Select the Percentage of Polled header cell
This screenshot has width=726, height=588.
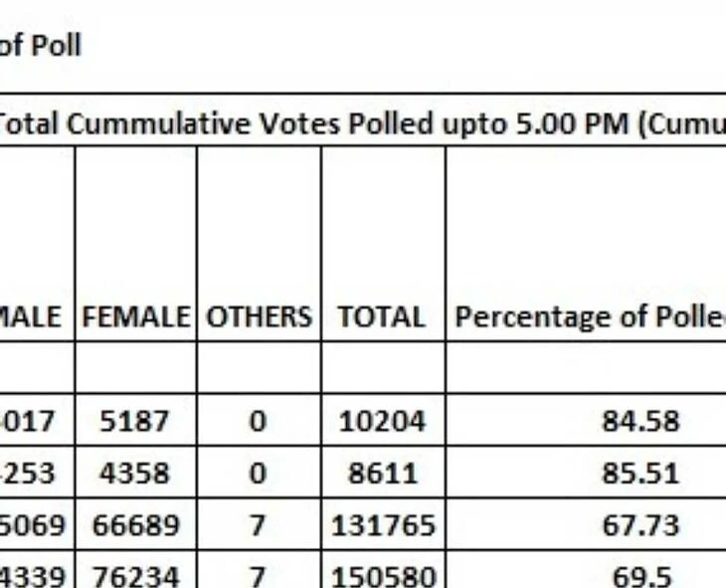point(589,317)
